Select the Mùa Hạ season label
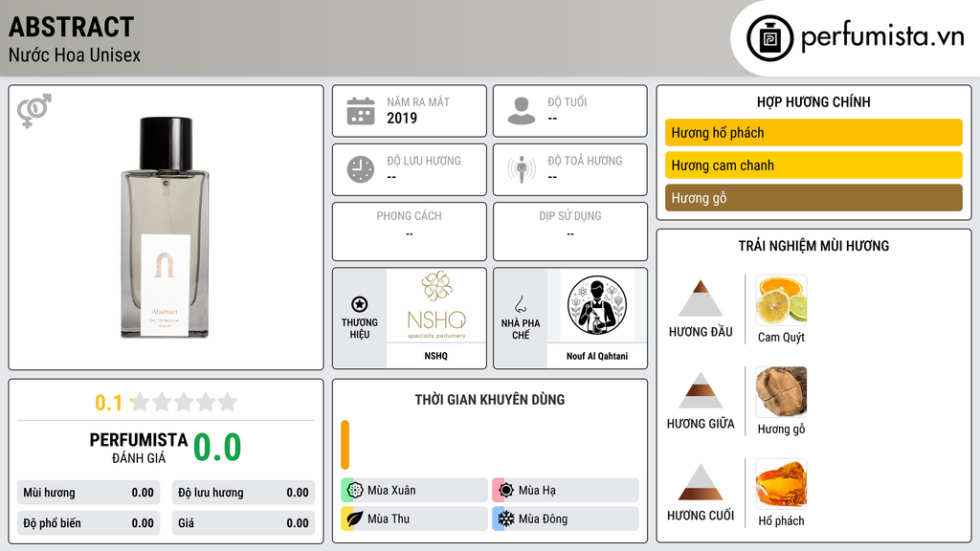This screenshot has width=980, height=551. 537,491
